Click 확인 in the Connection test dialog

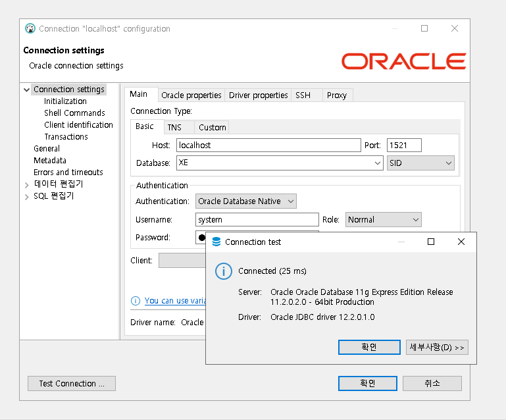369,347
